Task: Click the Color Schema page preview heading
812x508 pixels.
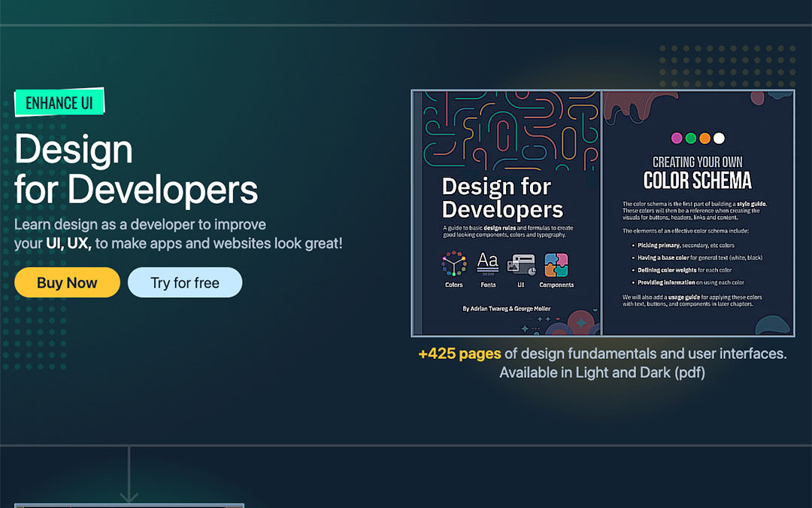Action: tap(698, 181)
